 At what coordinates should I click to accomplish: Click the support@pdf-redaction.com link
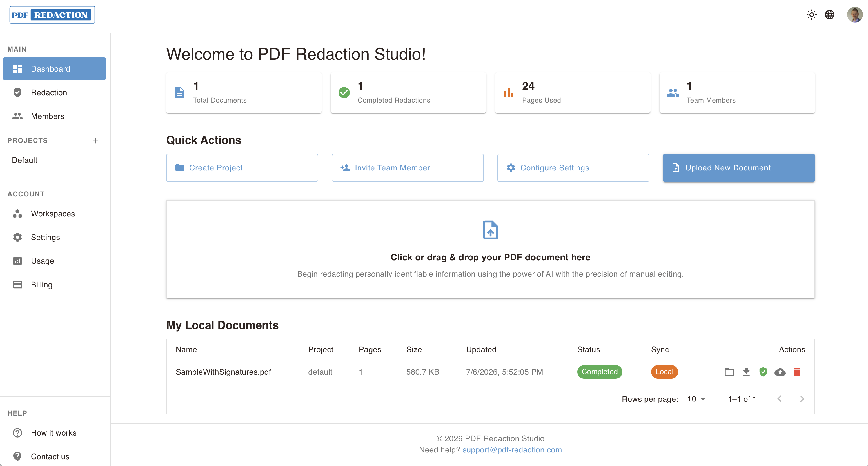(x=512, y=450)
